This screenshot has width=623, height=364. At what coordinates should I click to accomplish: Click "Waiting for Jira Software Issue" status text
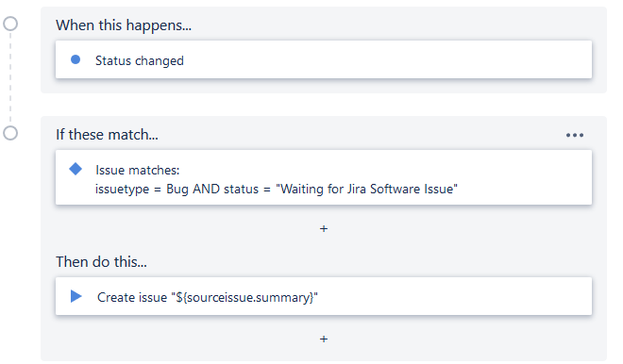pos(367,189)
